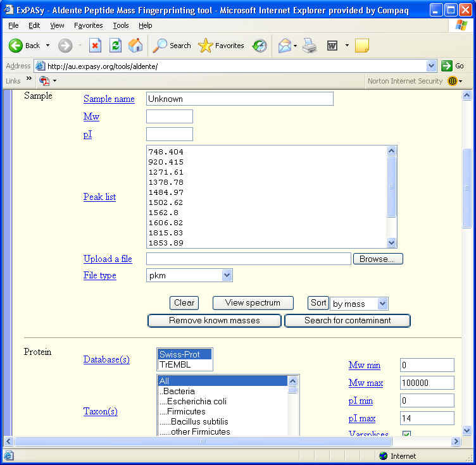
Task: Click Search for contaminant button
Action: [348, 321]
